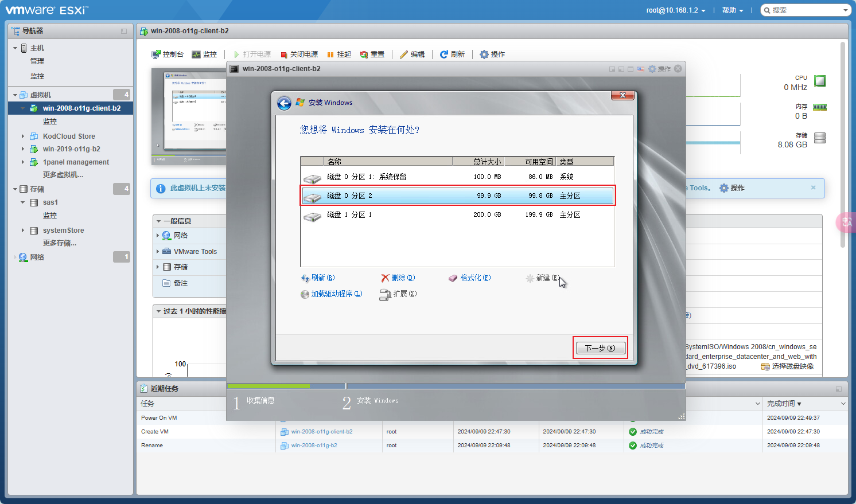Minimize the 导航器 navigator pane
Viewport: 856px width, 504px height.
[x=124, y=31]
